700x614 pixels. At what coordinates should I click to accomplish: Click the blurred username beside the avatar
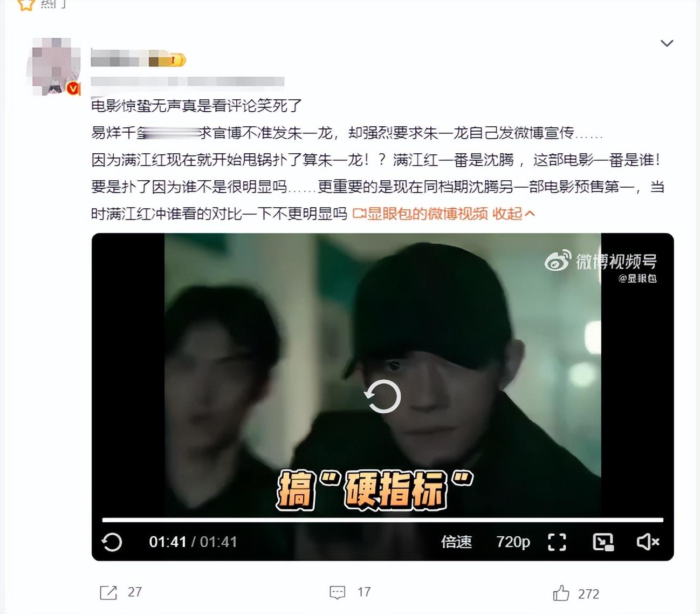click(119, 59)
